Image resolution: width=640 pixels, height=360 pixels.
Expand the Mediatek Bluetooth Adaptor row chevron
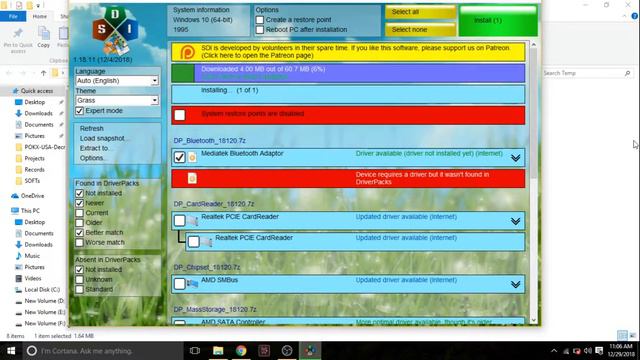point(516,158)
